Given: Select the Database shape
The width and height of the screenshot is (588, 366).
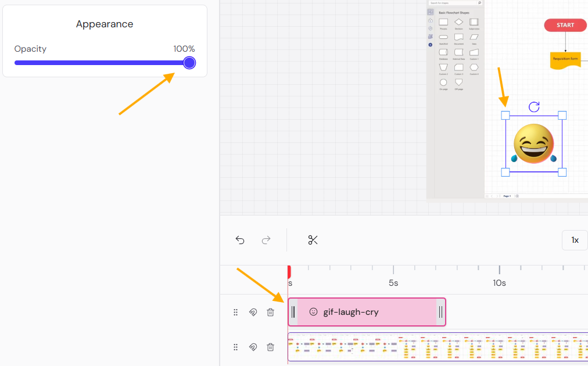Looking at the screenshot, I should point(443,53).
